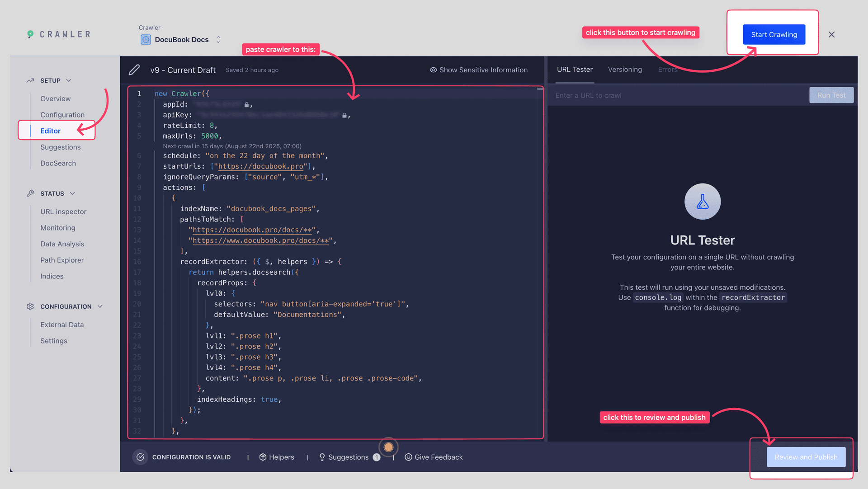This screenshot has width=868, height=489.
Task: Click the Give Feedback smiley icon
Action: pyautogui.click(x=408, y=457)
